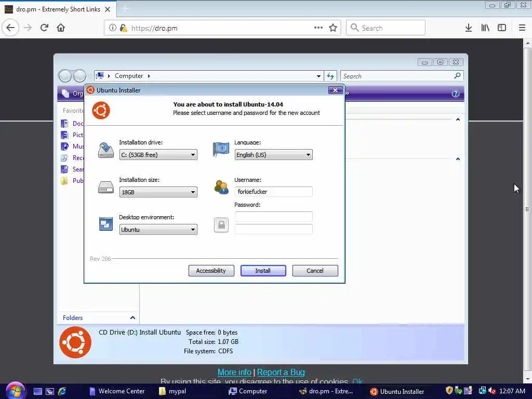Viewport: 532px width, 399px height.
Task: Open Public favorite link in Explorer
Action: tap(72, 180)
